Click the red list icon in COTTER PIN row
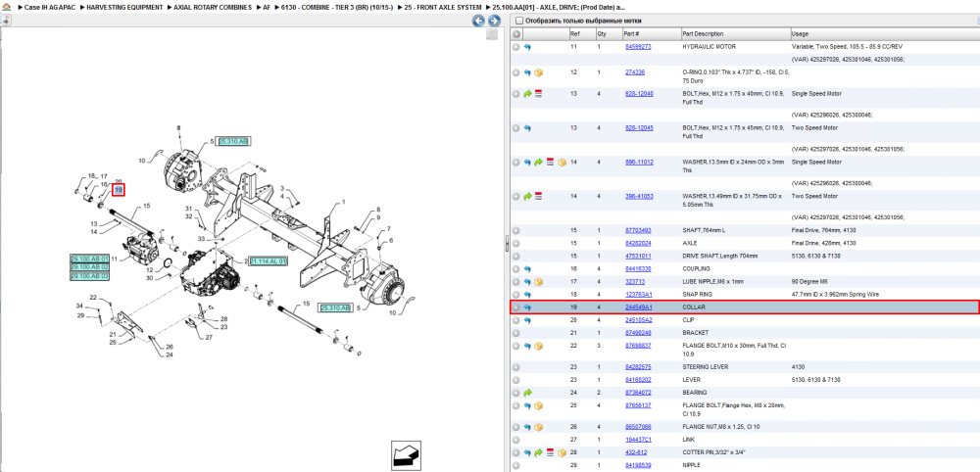 (x=550, y=452)
